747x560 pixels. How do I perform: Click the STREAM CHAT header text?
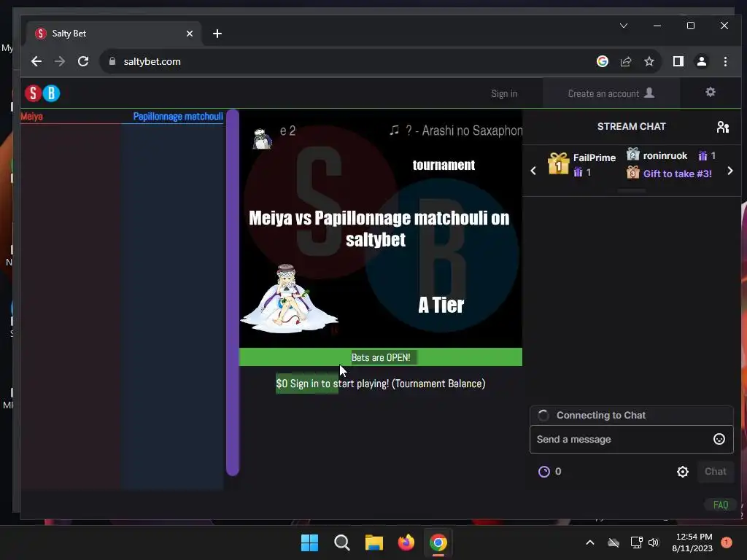(631, 127)
